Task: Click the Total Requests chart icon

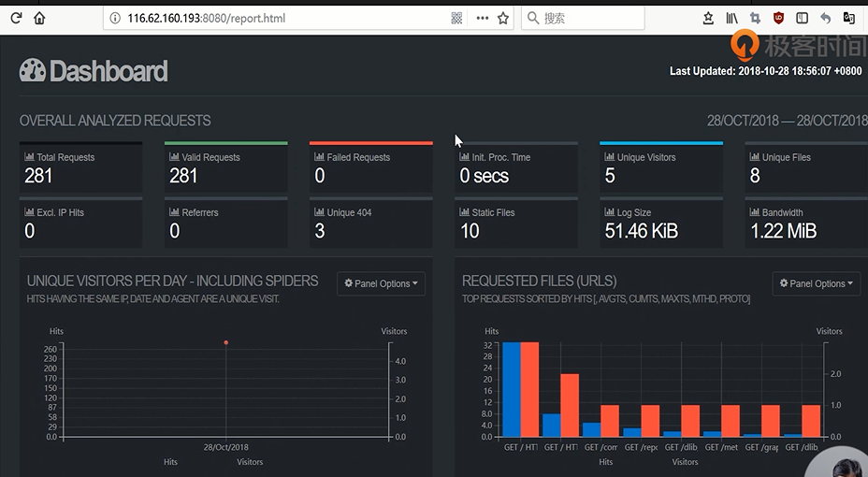Action: click(x=29, y=157)
